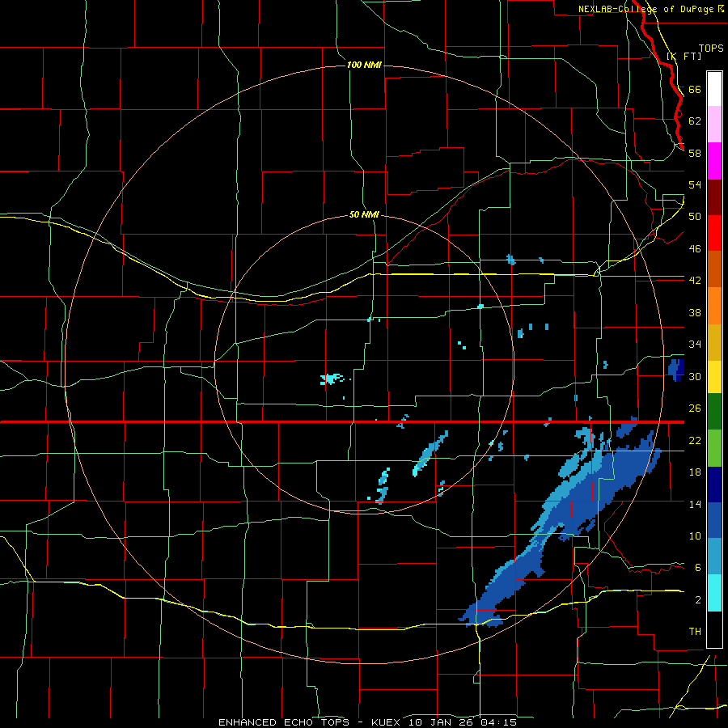Click the '66' legend value

click(x=695, y=89)
